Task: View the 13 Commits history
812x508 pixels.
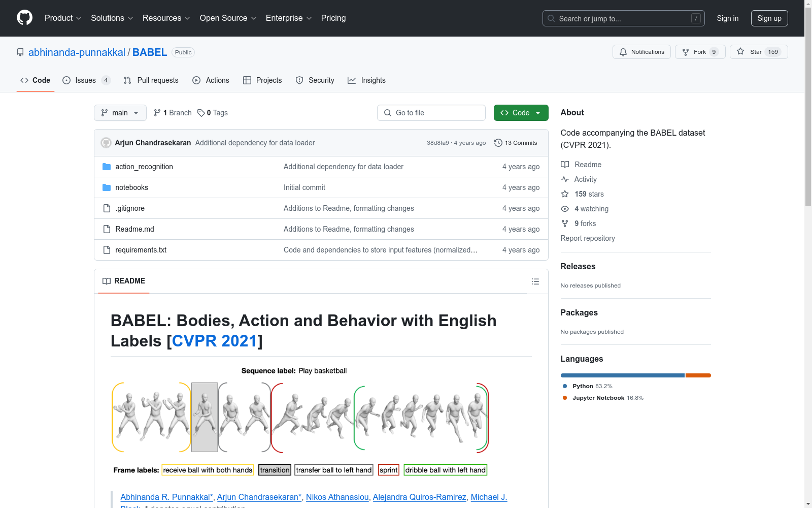Action: [516, 143]
